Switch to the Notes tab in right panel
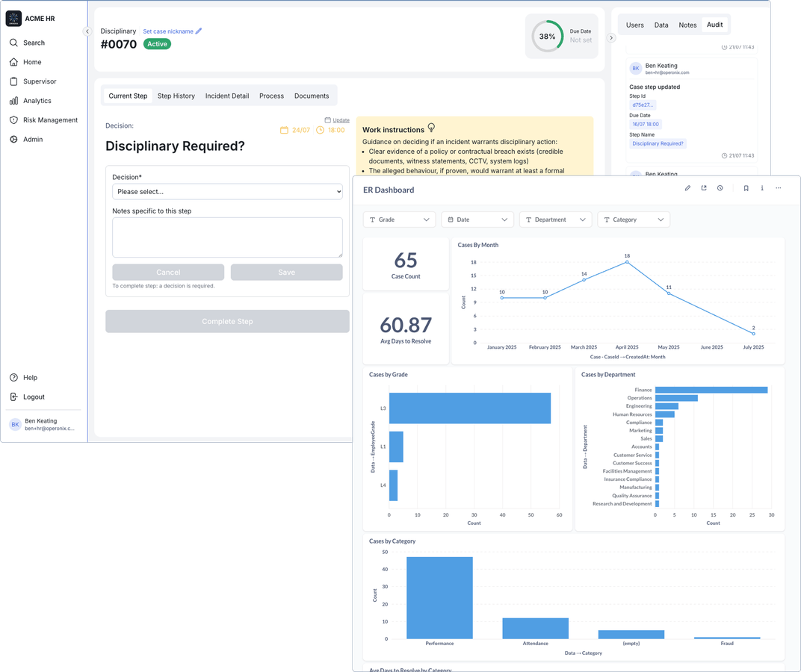 pyautogui.click(x=687, y=25)
